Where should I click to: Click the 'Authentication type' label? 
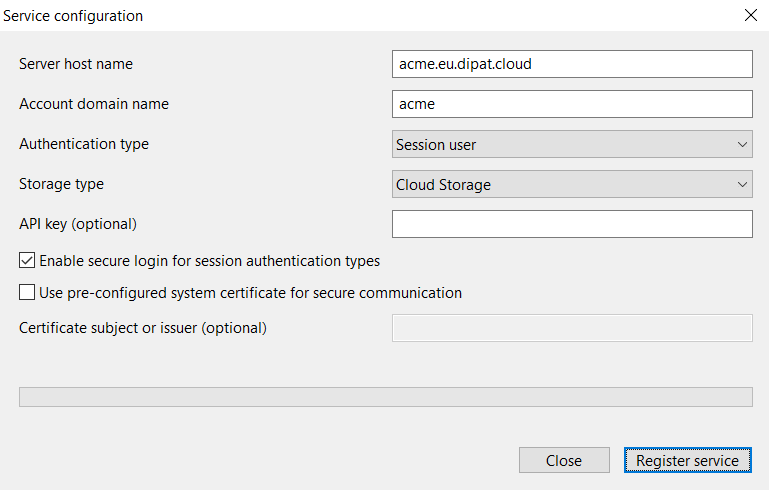(x=84, y=144)
